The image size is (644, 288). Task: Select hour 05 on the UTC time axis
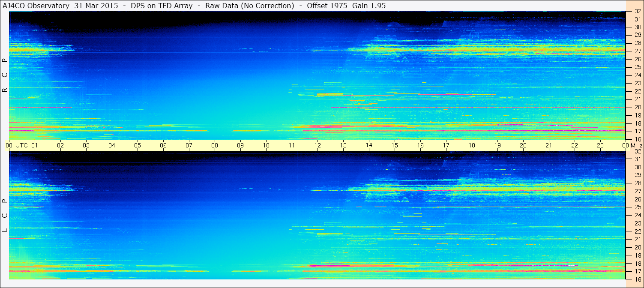click(x=138, y=145)
